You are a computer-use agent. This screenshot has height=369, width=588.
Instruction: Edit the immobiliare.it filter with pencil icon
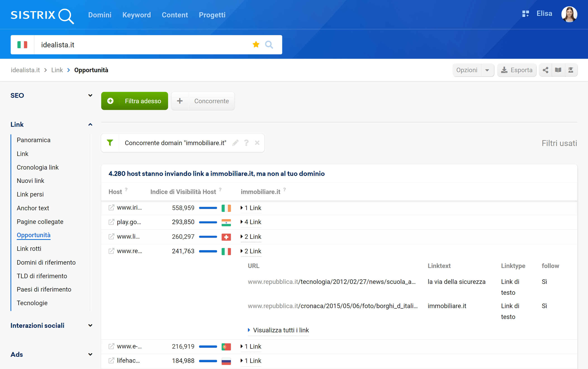235,143
